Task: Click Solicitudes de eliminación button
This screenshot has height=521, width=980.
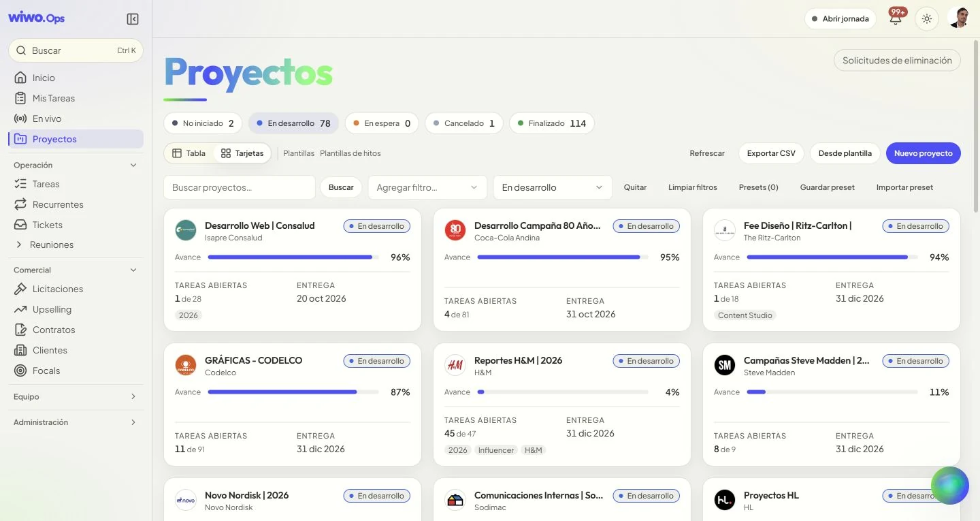Action: coord(897,61)
